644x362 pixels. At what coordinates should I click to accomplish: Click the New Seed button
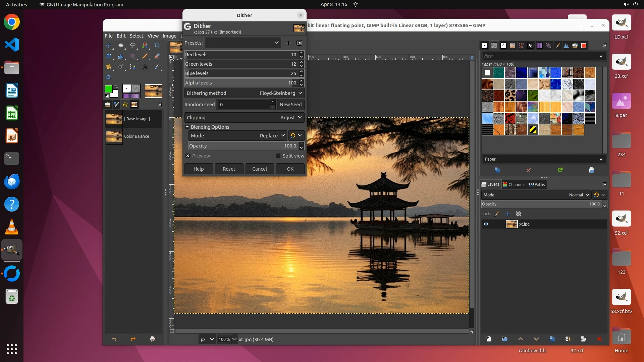(x=290, y=105)
